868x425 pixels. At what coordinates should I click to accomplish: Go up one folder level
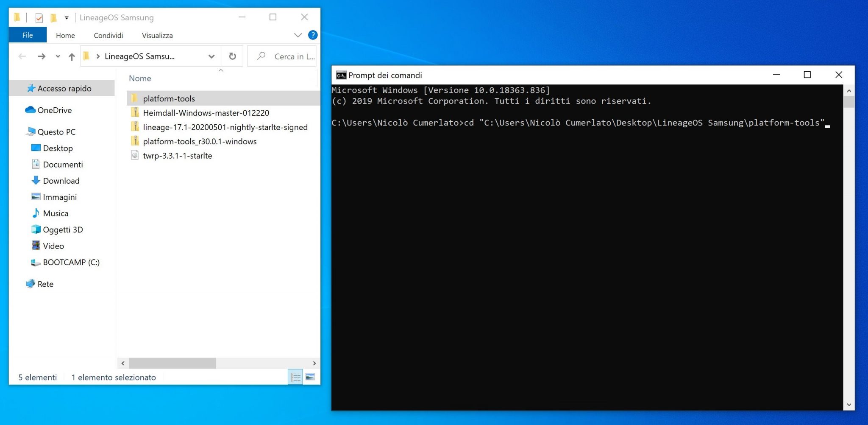pos(72,56)
